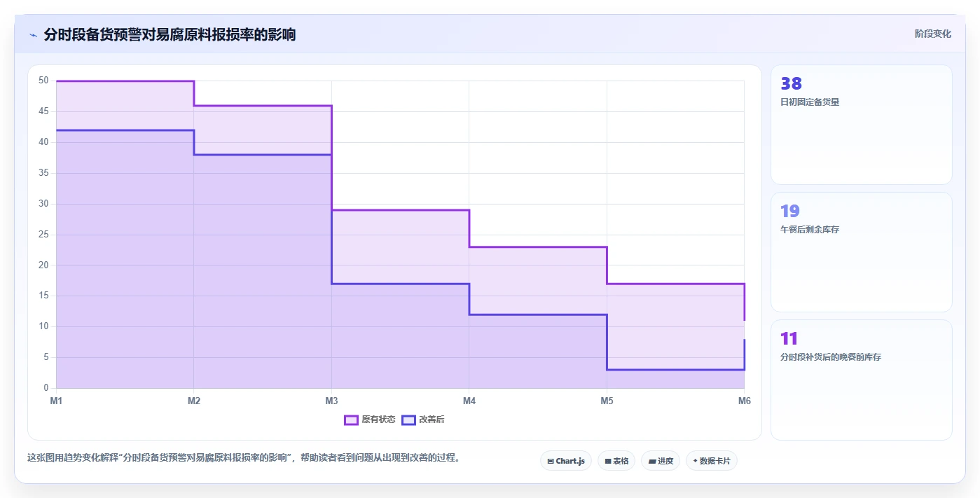980x498 pixels.
Task: Click the blue 改善后 legend color box
Action: pyautogui.click(x=408, y=420)
